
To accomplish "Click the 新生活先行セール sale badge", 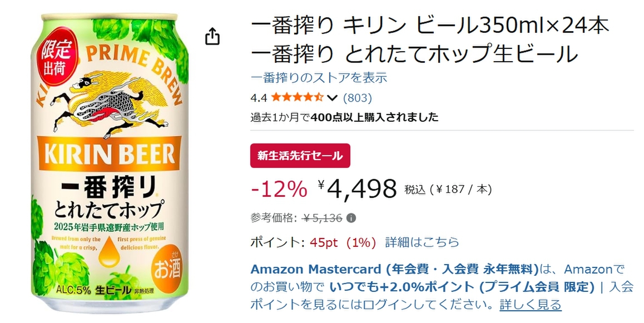I will click(x=300, y=156).
